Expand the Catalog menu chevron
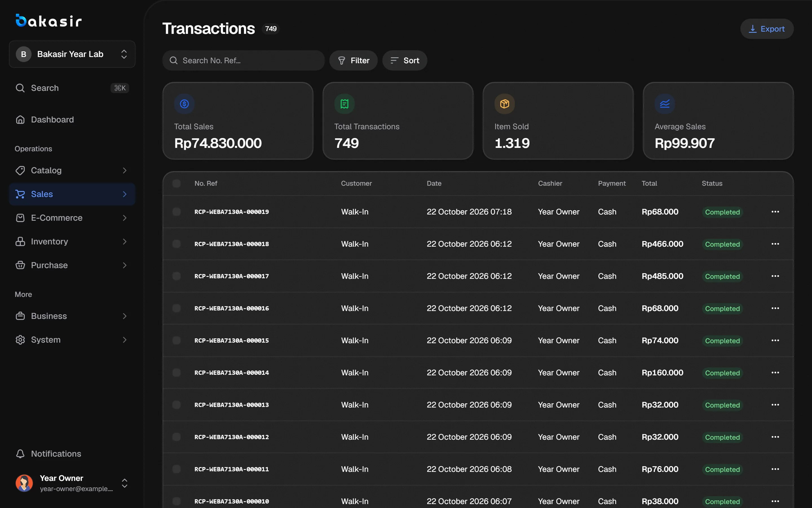 point(125,170)
